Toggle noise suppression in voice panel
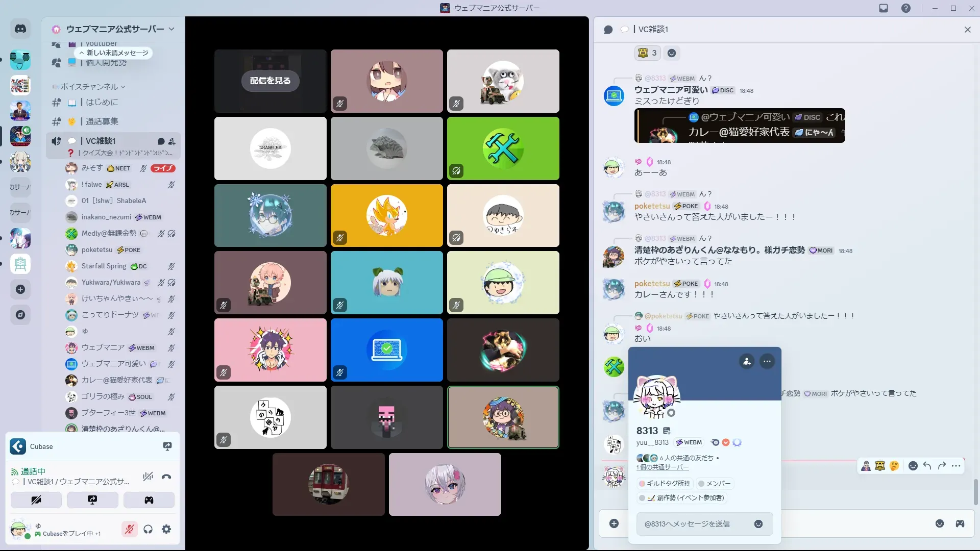Screen dimensions: 980x551 148,477
